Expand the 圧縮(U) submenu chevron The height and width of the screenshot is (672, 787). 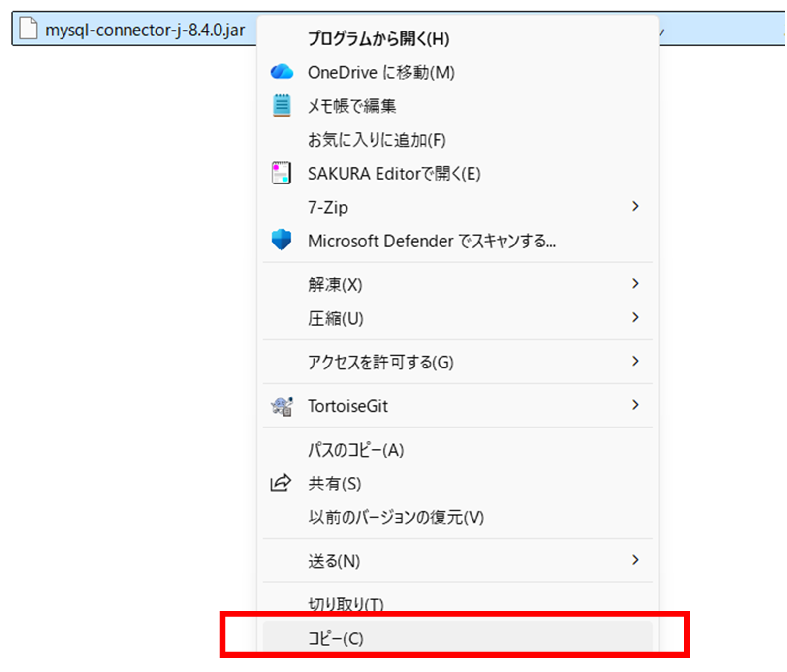click(x=635, y=318)
